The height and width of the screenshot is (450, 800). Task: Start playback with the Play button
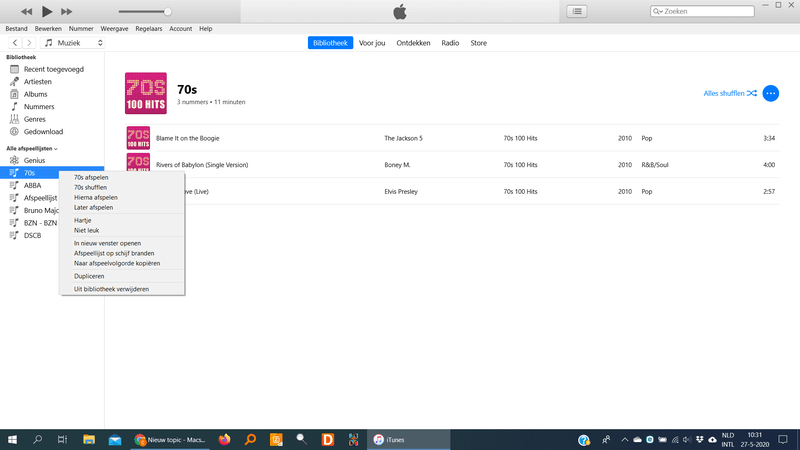pos(46,11)
